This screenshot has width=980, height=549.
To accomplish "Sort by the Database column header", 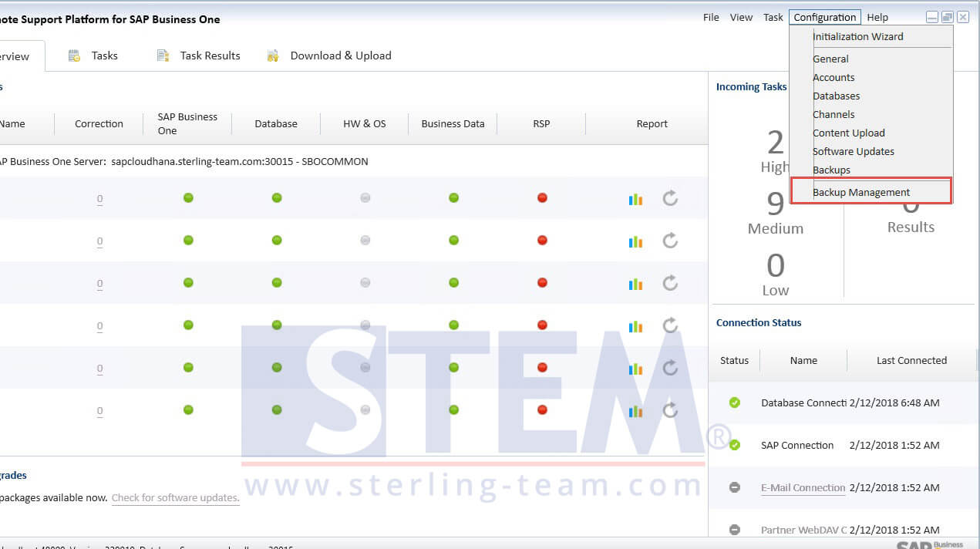I will (276, 123).
